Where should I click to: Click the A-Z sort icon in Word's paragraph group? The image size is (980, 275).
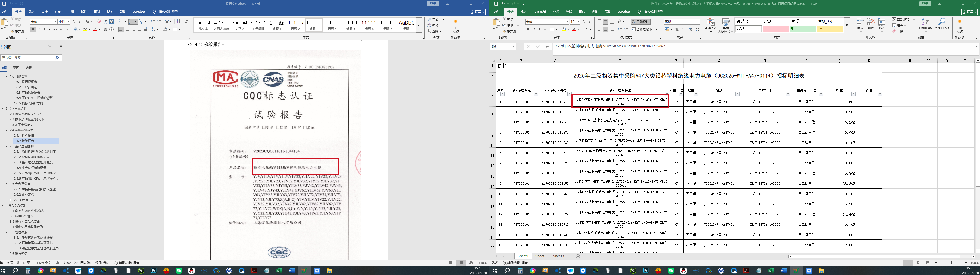(x=179, y=22)
